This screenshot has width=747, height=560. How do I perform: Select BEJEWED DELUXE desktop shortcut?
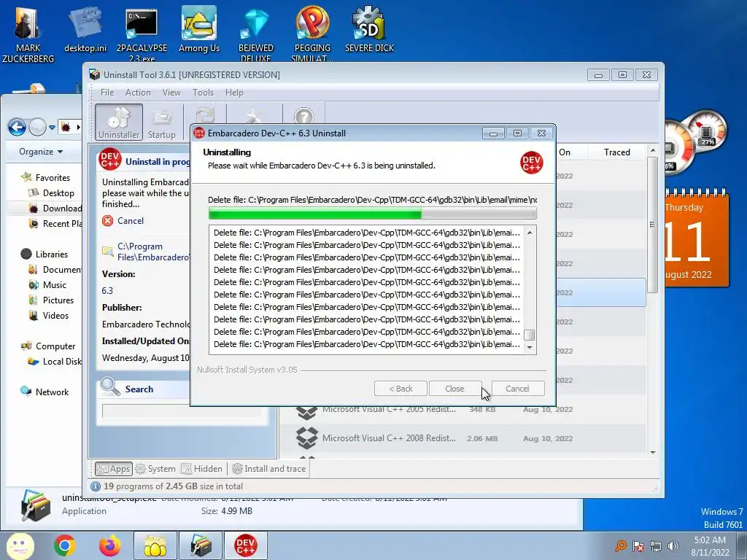point(256,34)
